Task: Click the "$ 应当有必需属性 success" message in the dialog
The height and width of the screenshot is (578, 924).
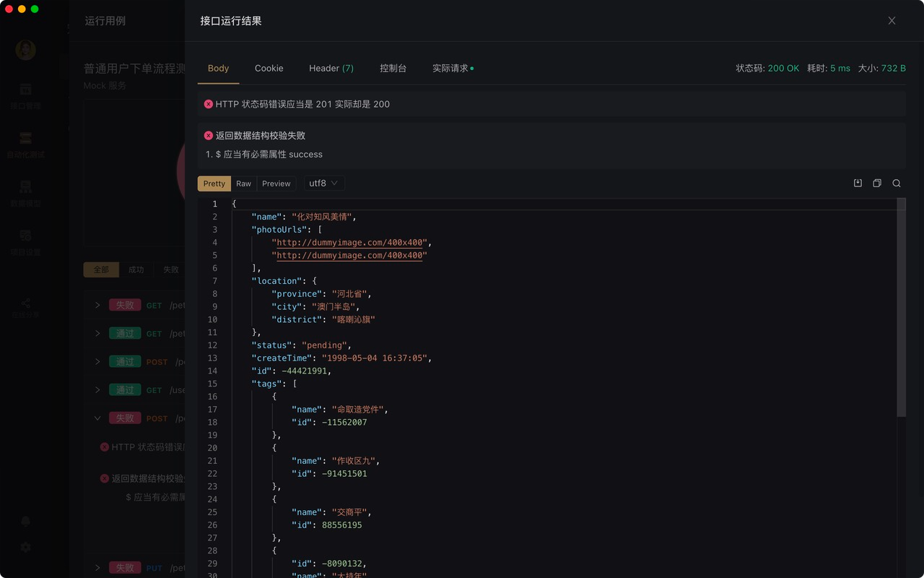Action: (x=269, y=155)
